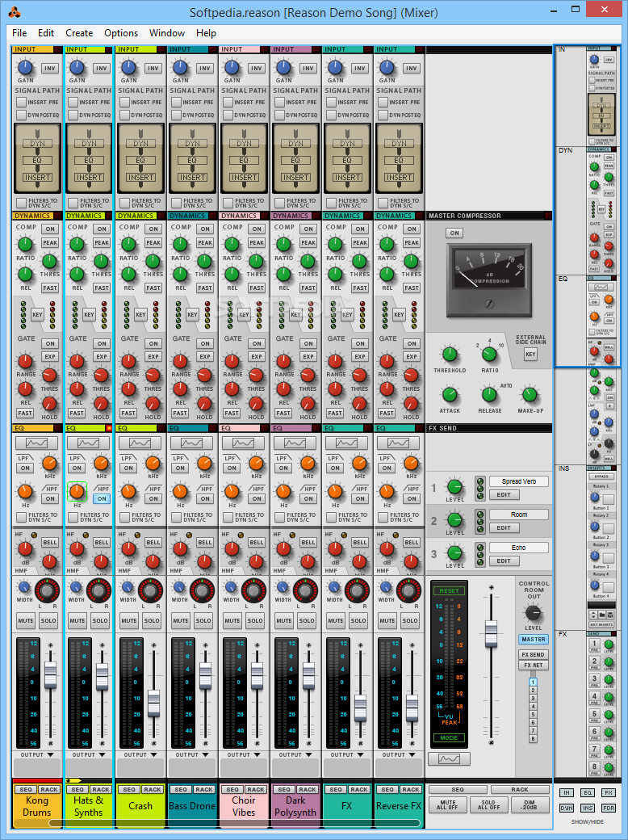Adjust the Gain knob on Kong Drums channel
The width and height of the screenshot is (628, 840).
pos(25,68)
